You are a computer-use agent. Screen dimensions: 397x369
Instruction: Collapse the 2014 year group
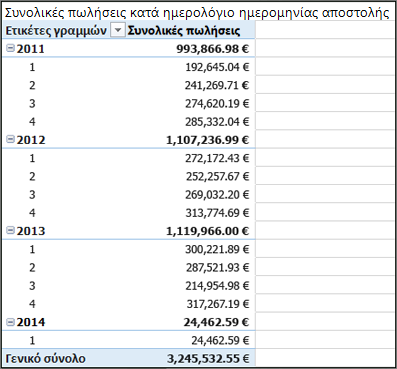point(11,322)
